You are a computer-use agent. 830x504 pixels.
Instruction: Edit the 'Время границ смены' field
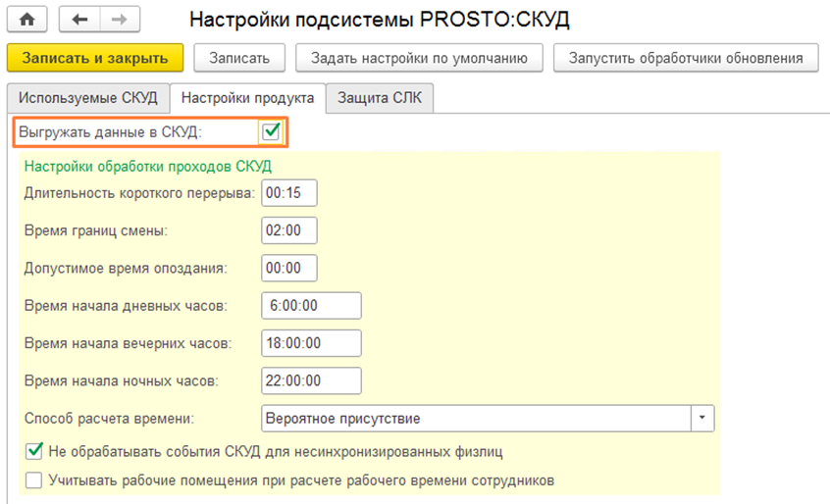[x=289, y=230]
